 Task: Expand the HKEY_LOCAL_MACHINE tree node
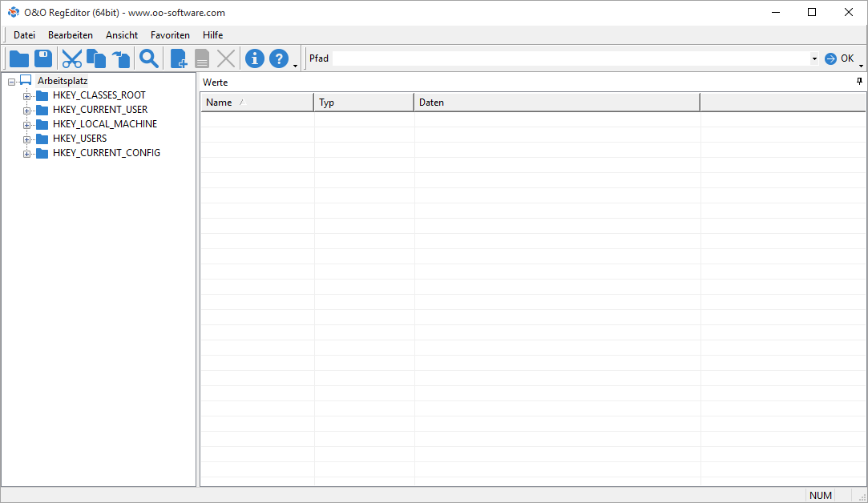click(x=26, y=125)
